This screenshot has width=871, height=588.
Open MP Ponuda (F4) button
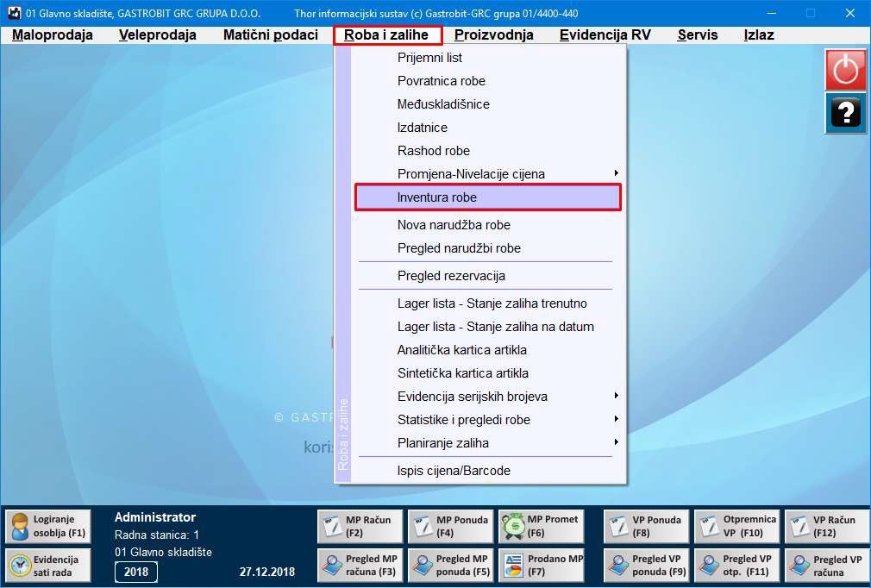450,526
